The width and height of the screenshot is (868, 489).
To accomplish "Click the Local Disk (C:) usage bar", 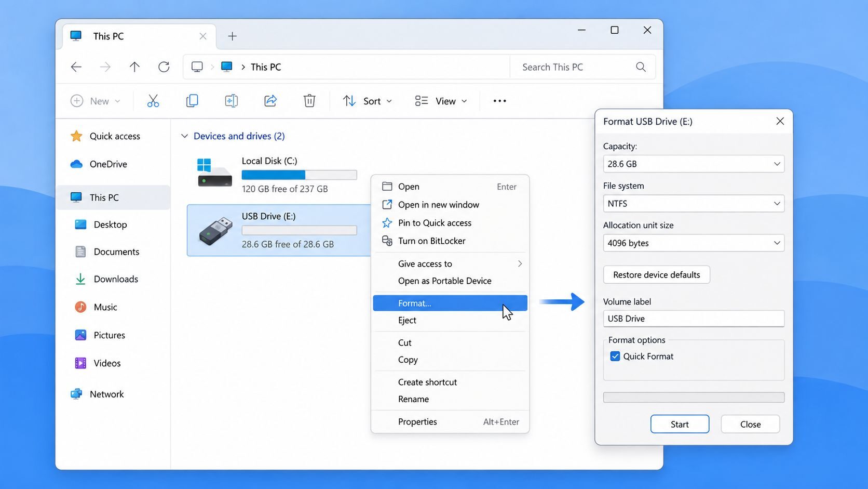I will click(x=299, y=175).
